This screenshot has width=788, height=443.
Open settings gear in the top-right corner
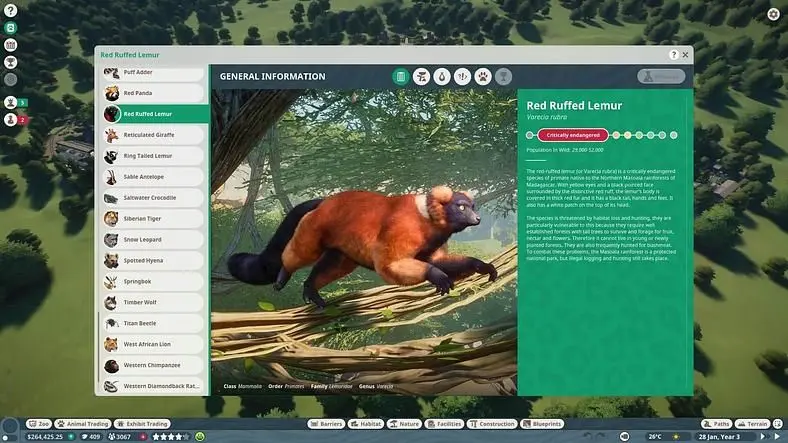point(773,14)
